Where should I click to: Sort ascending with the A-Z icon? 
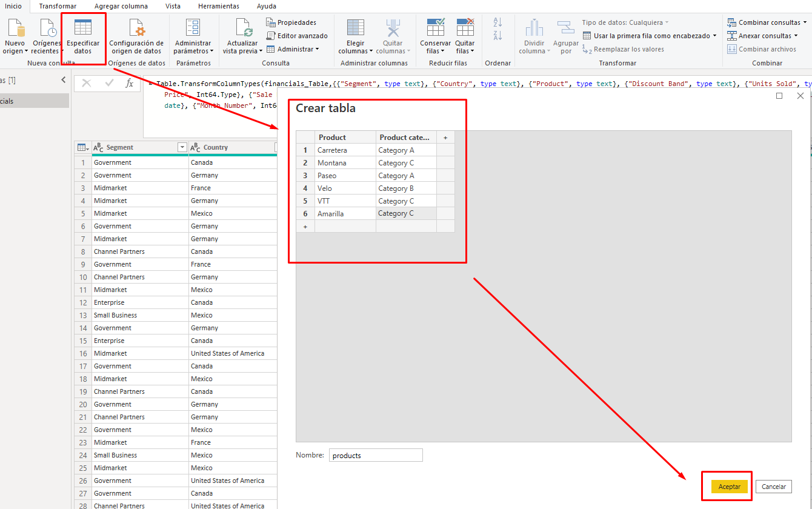tap(498, 22)
